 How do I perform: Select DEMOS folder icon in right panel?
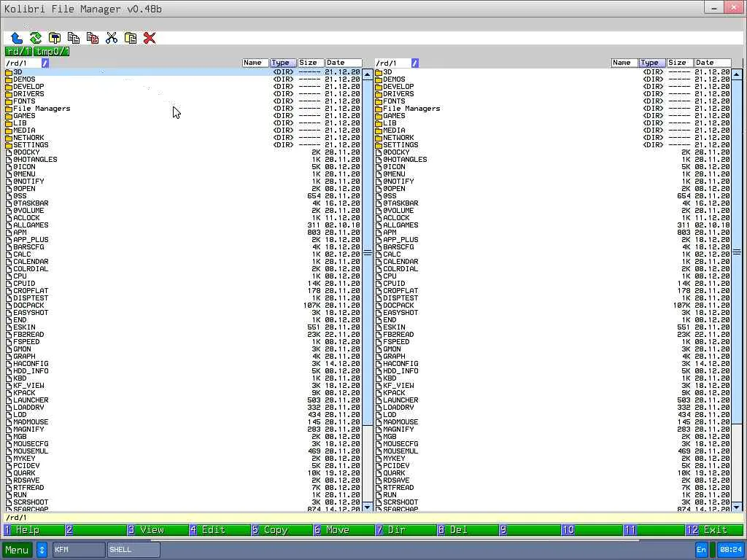[379, 79]
